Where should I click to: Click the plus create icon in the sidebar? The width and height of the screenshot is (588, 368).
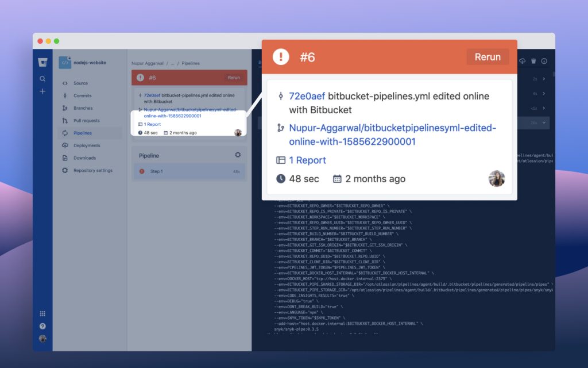click(x=42, y=91)
